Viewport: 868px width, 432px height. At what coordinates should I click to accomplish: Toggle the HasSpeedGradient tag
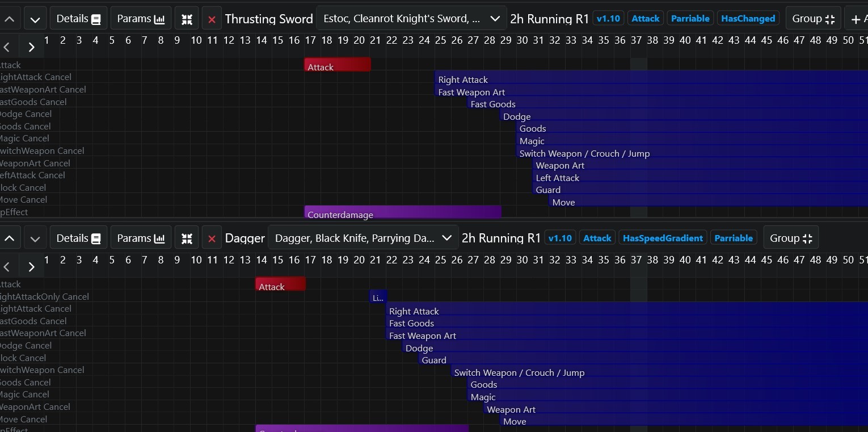[663, 238]
